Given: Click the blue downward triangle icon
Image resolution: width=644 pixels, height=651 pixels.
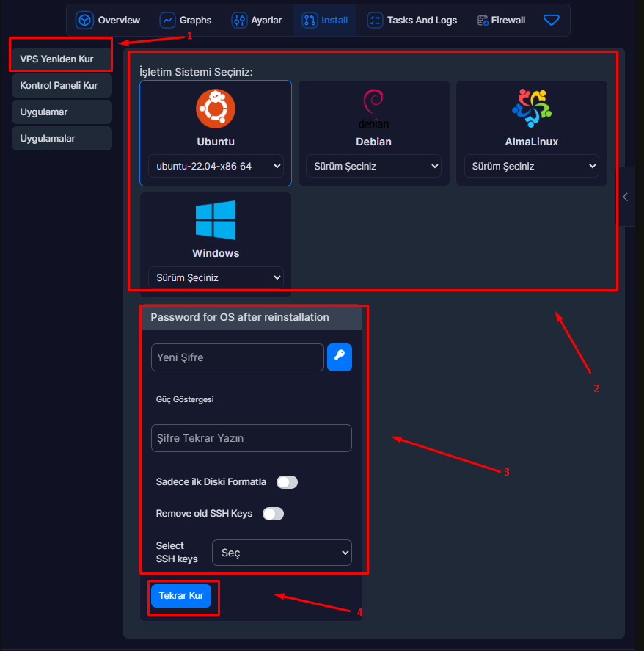Looking at the screenshot, I should (552, 21).
